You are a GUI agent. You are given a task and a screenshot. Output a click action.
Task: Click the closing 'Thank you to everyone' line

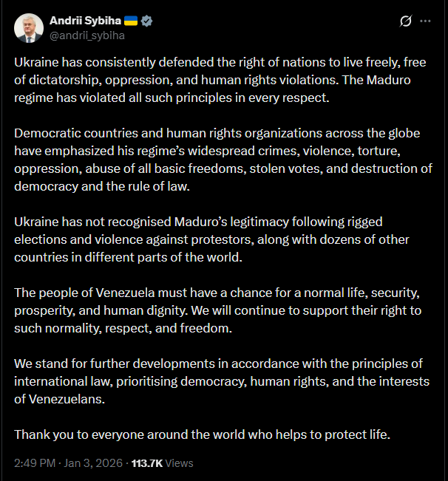pyautogui.click(x=202, y=434)
